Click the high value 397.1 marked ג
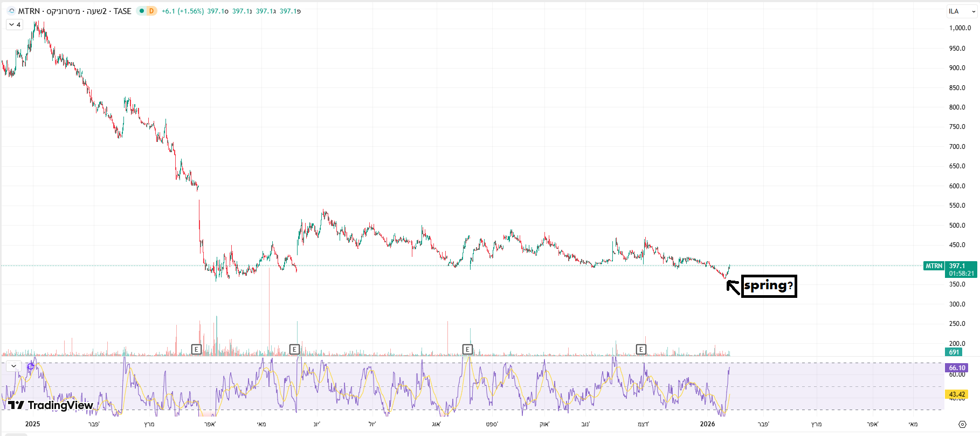The image size is (980, 436). 266,11
